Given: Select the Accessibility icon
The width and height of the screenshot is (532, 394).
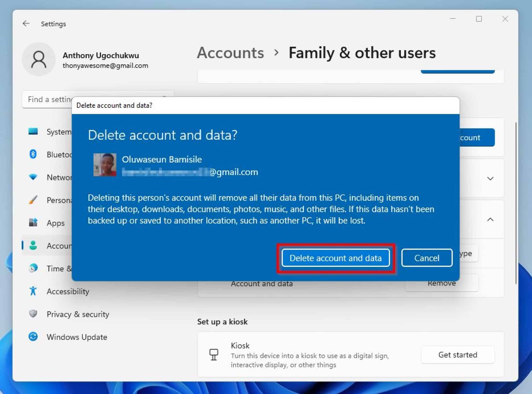Looking at the screenshot, I should tap(33, 291).
